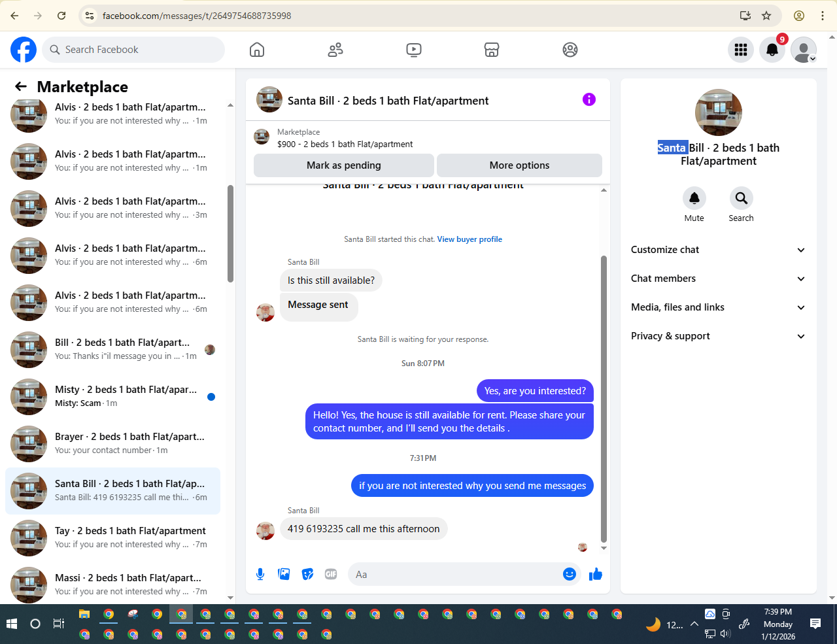The image size is (837, 644).
Task: Click the chat messages scrollbar
Action: (x=604, y=399)
